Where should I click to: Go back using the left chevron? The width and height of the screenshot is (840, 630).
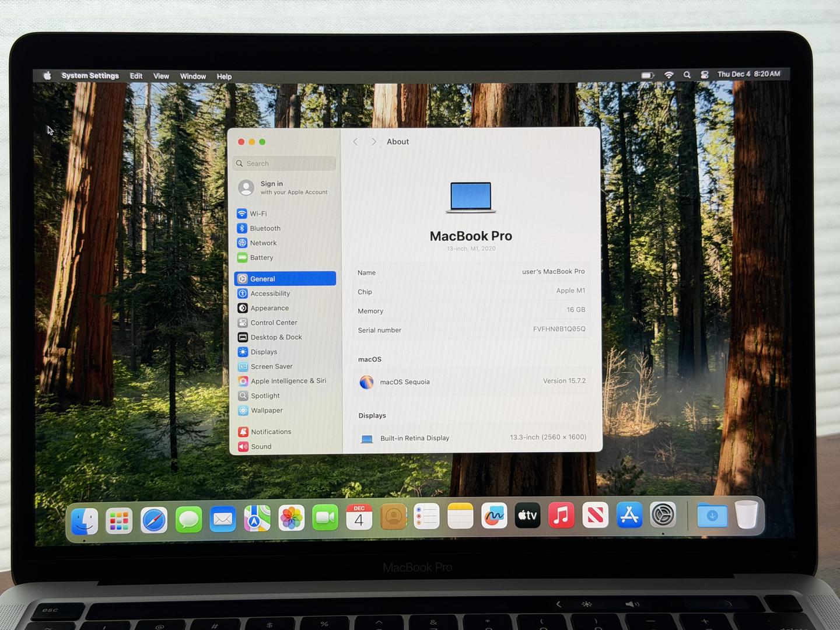355,142
